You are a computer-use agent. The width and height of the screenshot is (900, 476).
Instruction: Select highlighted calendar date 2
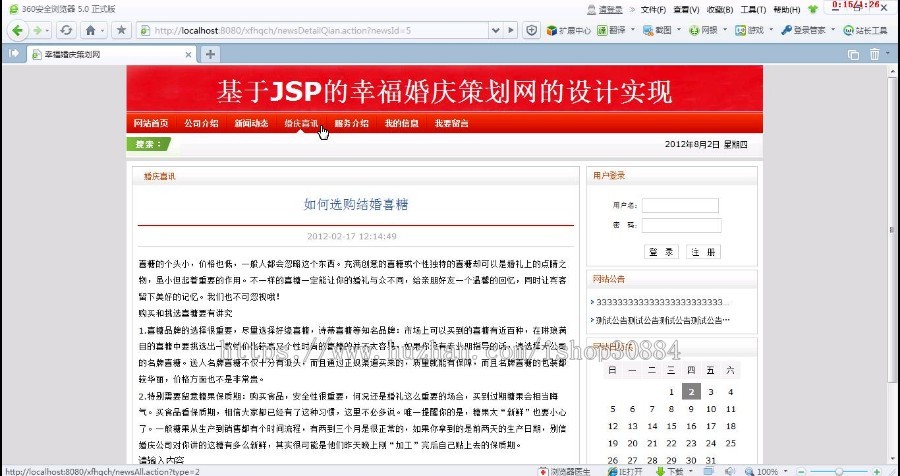tap(691, 392)
